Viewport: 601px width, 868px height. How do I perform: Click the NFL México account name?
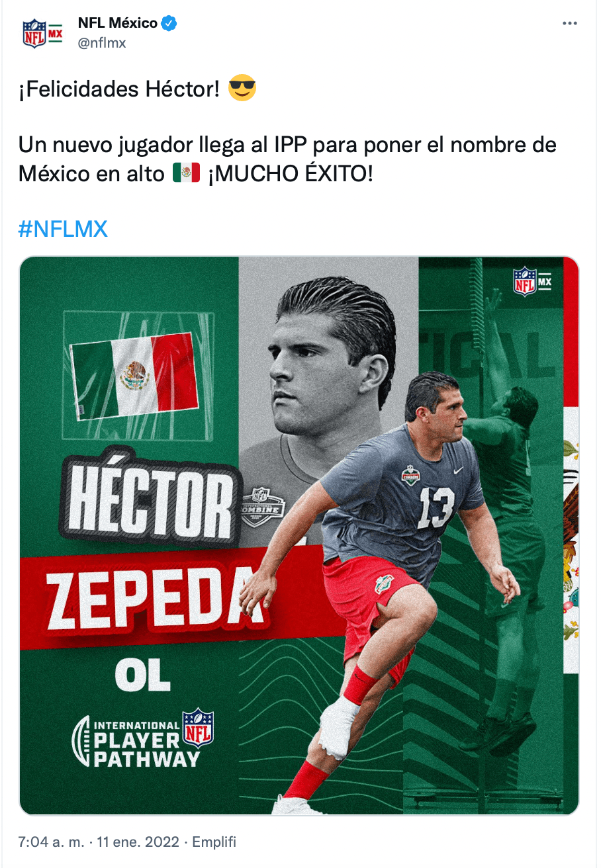pos(118,23)
